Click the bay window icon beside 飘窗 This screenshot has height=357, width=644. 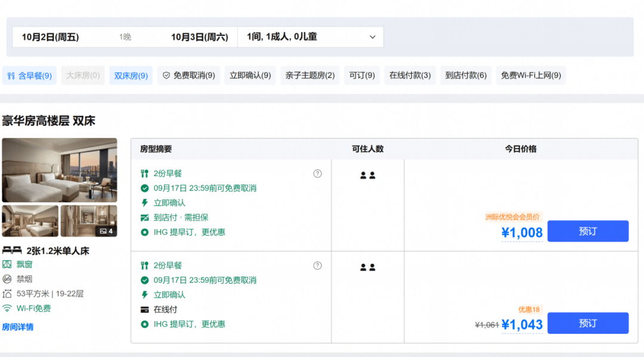click(7, 264)
